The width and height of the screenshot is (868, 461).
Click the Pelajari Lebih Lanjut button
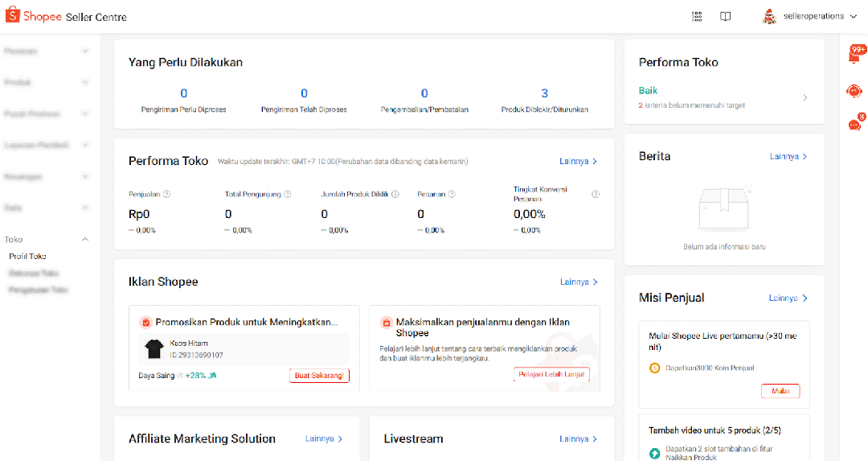[x=551, y=375]
